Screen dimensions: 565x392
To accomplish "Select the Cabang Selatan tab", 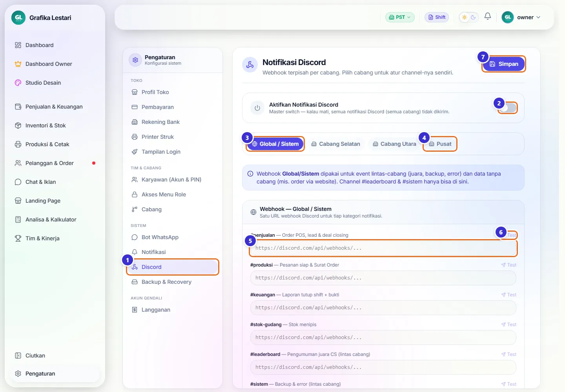I will (x=335, y=144).
